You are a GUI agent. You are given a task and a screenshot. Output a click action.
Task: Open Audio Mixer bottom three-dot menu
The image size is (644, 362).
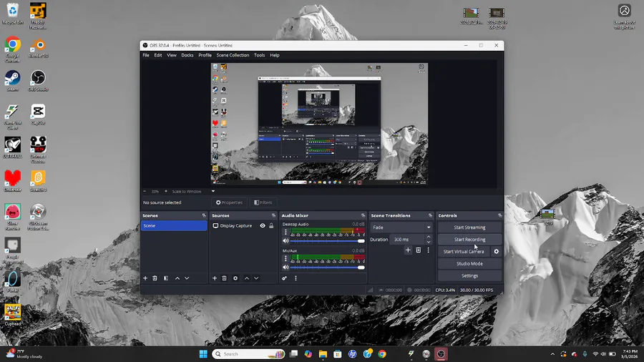(x=296, y=278)
